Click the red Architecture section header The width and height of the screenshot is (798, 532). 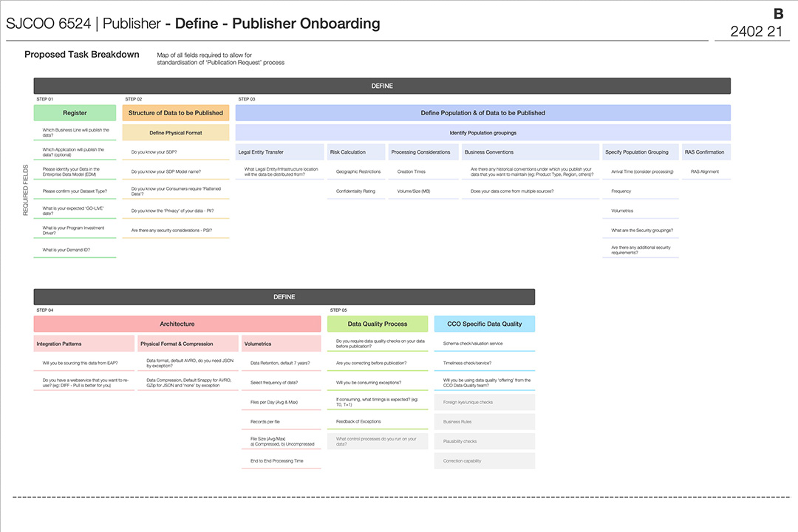point(177,324)
